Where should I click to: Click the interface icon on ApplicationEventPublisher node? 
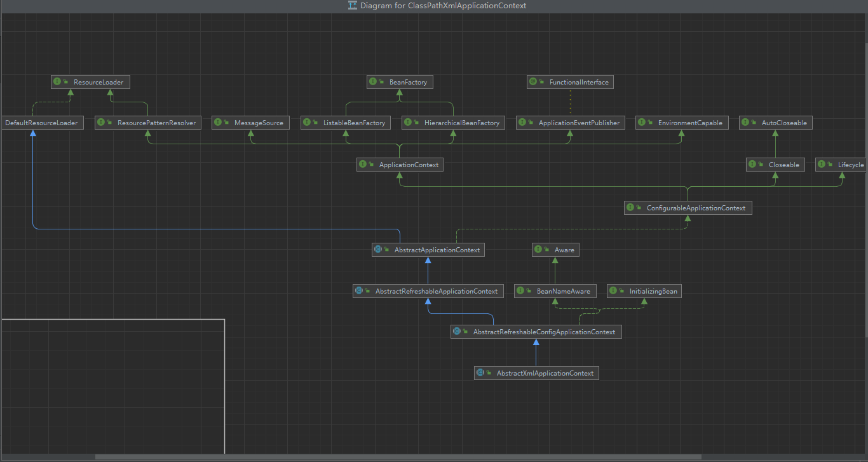pyautogui.click(x=522, y=123)
